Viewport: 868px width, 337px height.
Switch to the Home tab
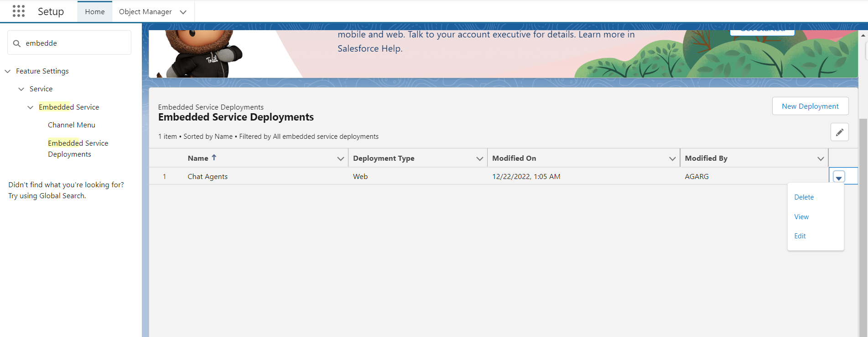coord(95,12)
